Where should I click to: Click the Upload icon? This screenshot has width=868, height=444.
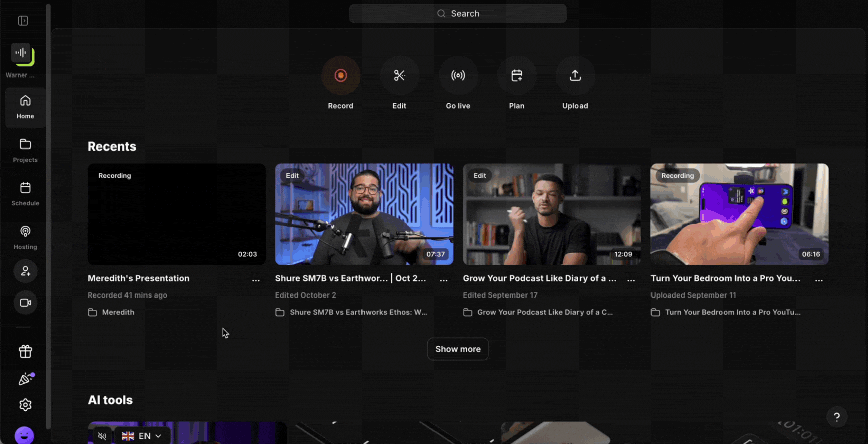(x=575, y=76)
